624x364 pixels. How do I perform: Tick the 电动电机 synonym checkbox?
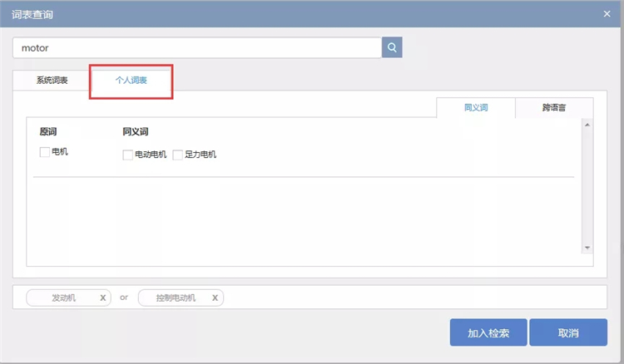pyautogui.click(x=128, y=155)
